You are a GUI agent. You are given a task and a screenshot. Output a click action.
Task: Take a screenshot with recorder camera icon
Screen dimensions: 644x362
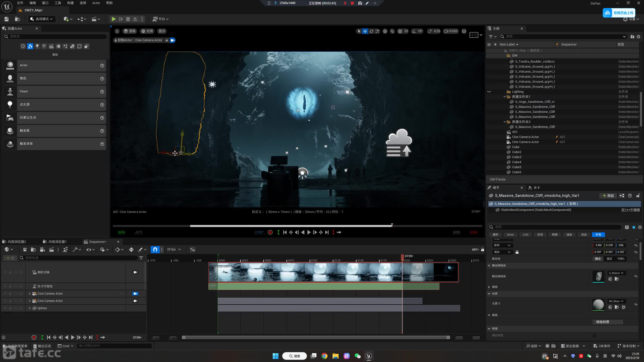360,3
